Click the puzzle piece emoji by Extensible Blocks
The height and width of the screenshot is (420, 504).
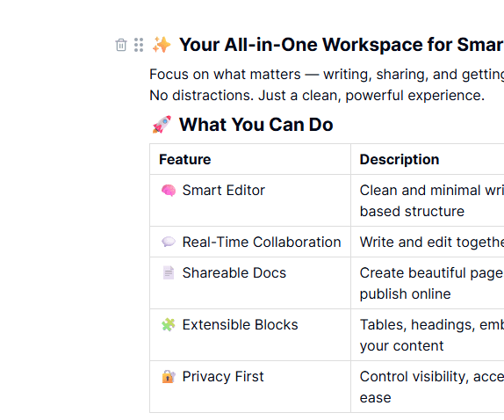[169, 325]
